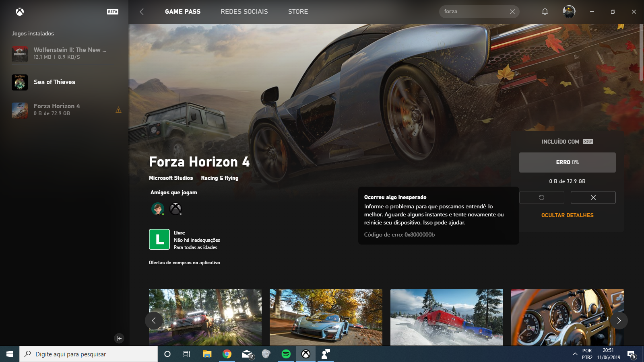The width and height of the screenshot is (644, 362).
Task: Open Task View on the taskbar
Action: 187,354
